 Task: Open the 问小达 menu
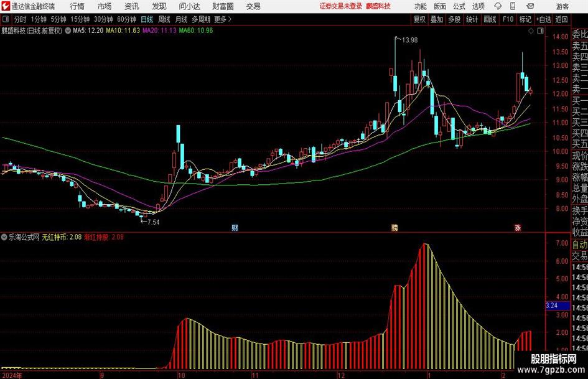click(189, 6)
